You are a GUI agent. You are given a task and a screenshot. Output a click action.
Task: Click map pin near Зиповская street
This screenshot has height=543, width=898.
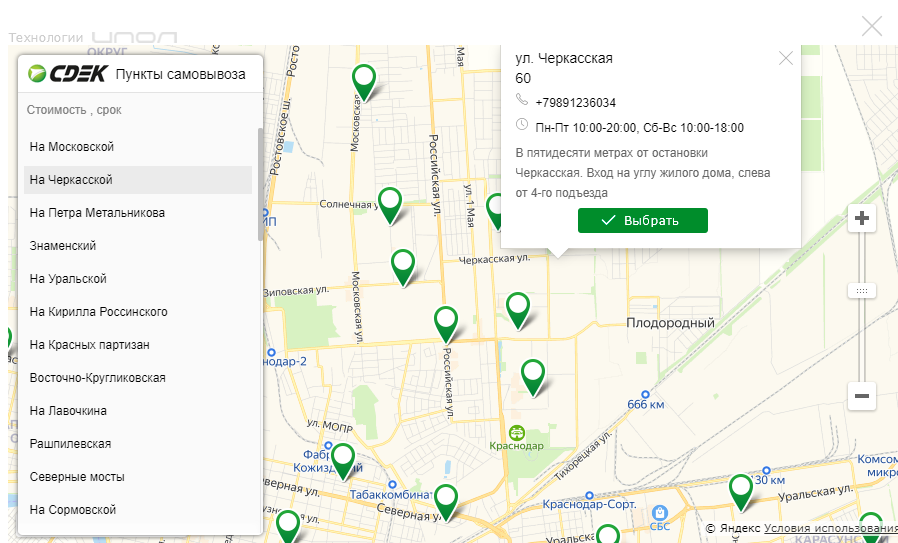coord(403,265)
